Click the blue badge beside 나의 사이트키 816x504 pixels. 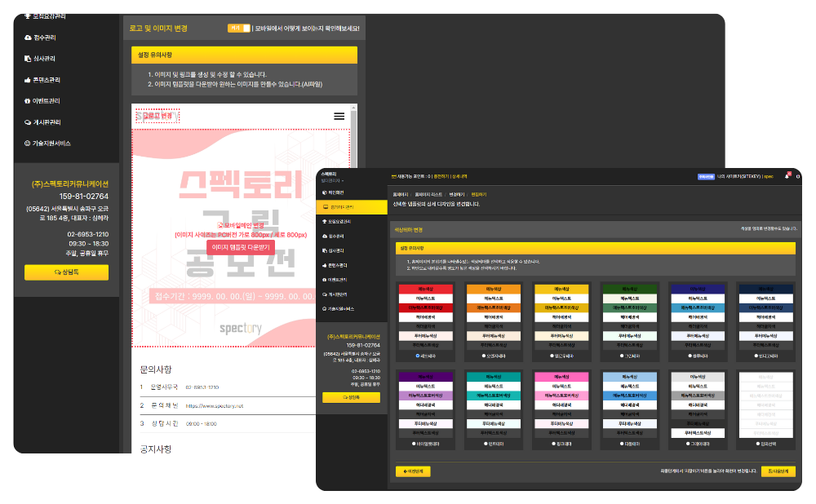click(x=706, y=177)
